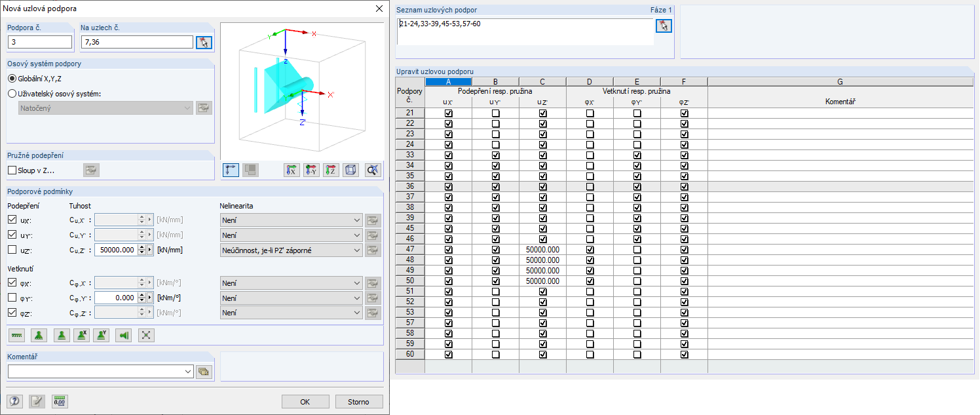This screenshot has height=415, width=980.
Task: Select 'Uživatelský osový systém' radio button
Action: click(12, 94)
